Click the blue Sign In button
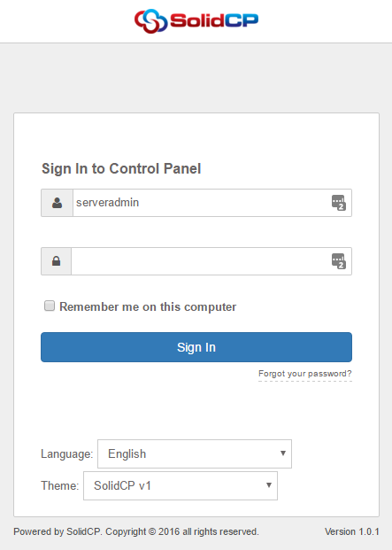 pos(196,347)
